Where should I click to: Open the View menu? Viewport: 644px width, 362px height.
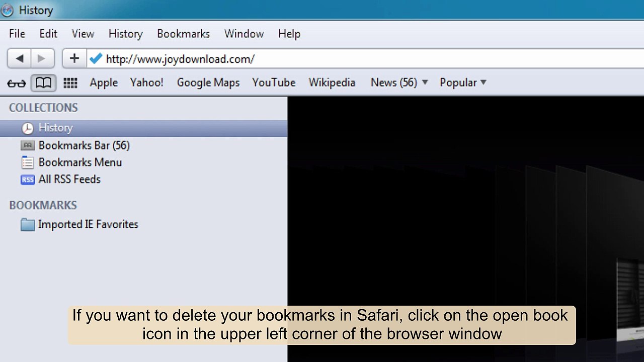tap(83, 34)
